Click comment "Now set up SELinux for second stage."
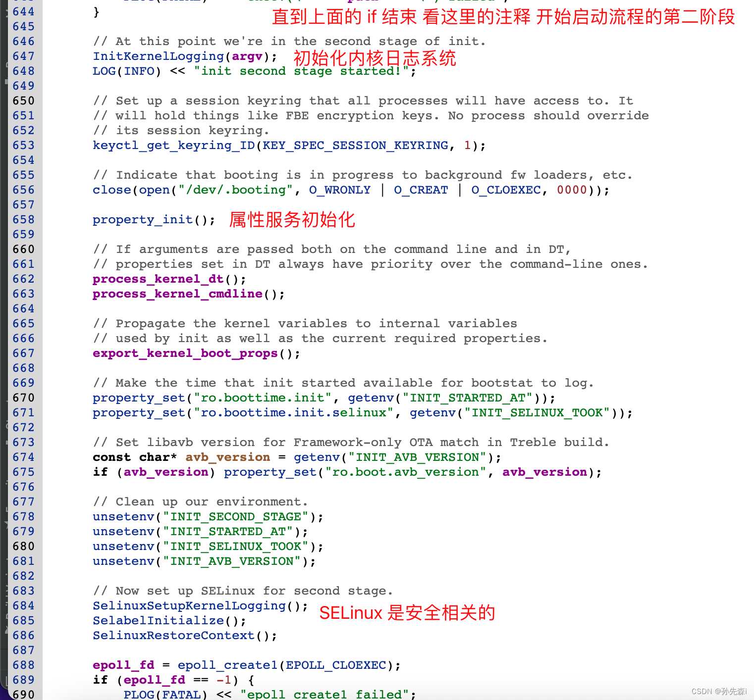Screen dimensions: 754x700 (243, 591)
